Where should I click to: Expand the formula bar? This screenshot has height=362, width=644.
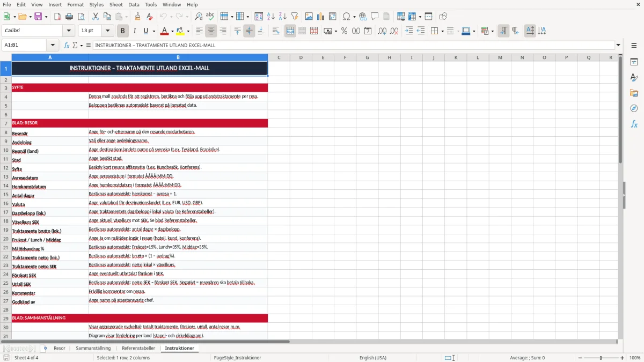(x=618, y=45)
